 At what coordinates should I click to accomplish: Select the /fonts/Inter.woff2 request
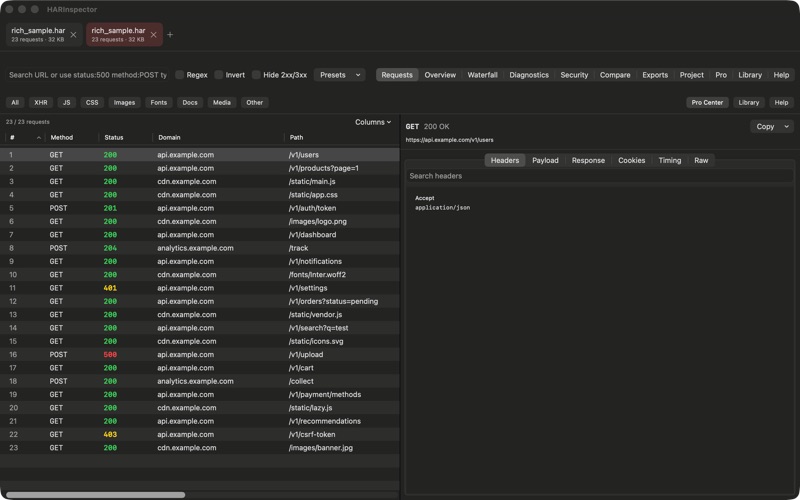click(199, 275)
